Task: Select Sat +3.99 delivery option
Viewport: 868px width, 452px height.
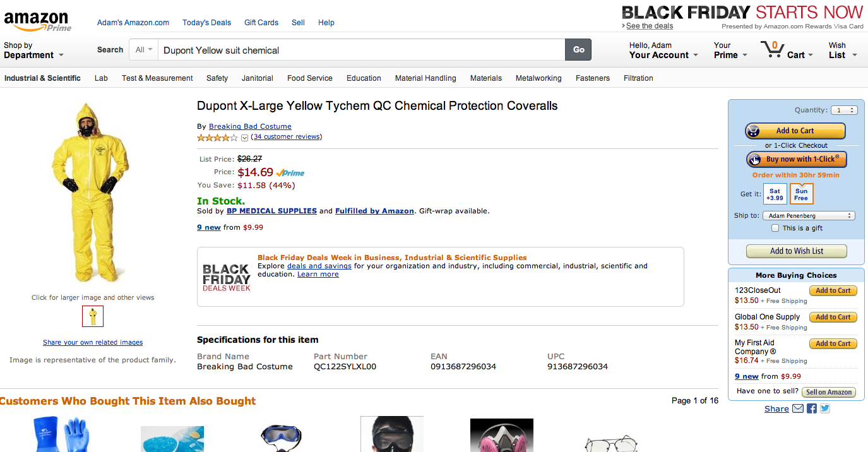Action: coord(775,194)
